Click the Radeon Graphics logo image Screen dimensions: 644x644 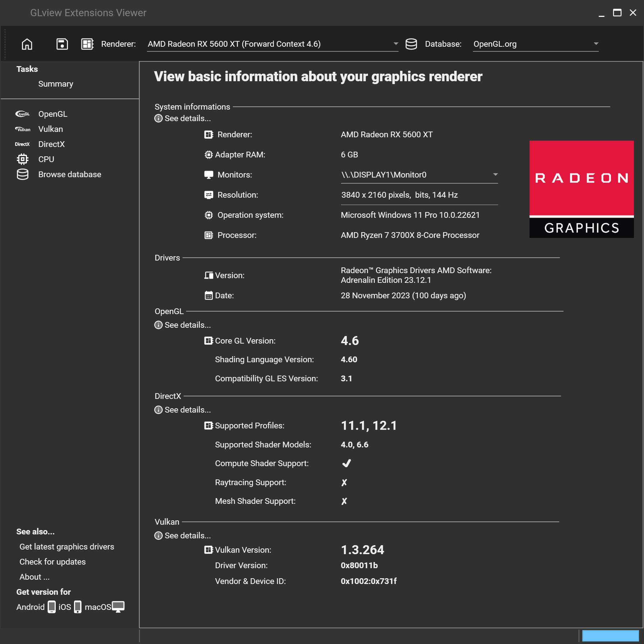tap(581, 189)
